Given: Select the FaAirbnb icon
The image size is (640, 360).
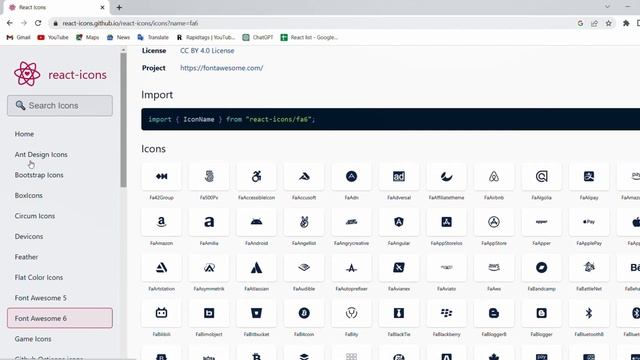Looking at the screenshot, I should (x=494, y=176).
